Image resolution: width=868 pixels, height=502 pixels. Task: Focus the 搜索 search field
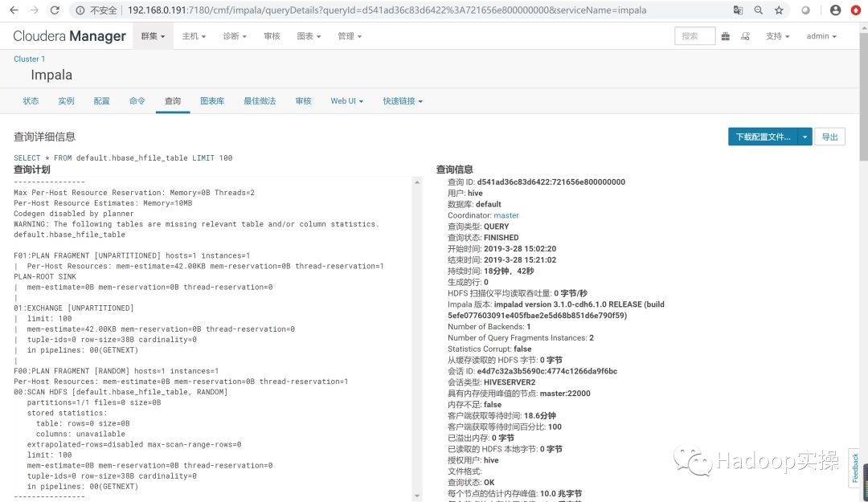tap(694, 36)
